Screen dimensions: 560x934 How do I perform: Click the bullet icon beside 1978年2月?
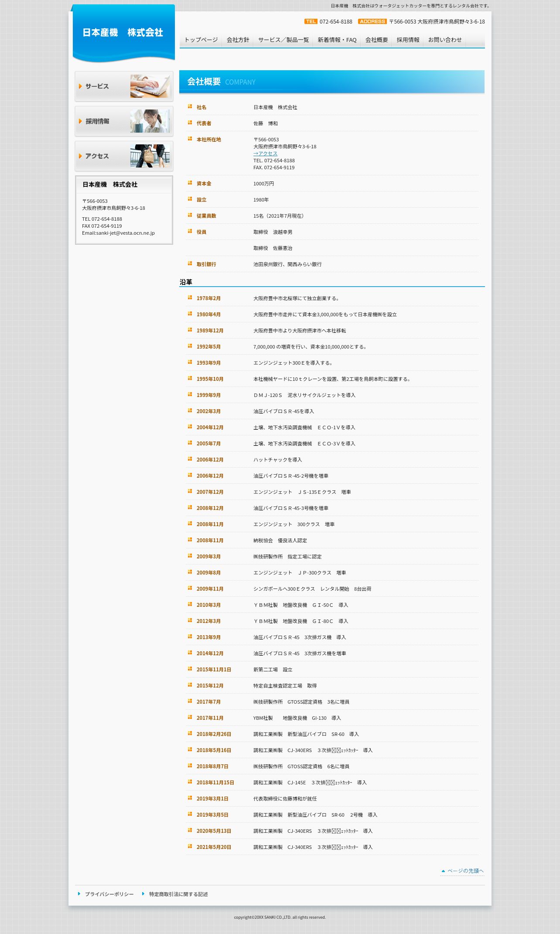click(x=190, y=298)
